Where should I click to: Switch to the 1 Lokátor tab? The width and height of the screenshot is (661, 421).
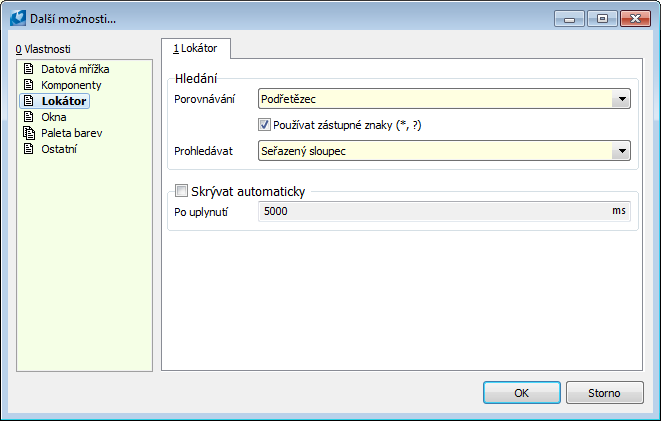[196, 48]
